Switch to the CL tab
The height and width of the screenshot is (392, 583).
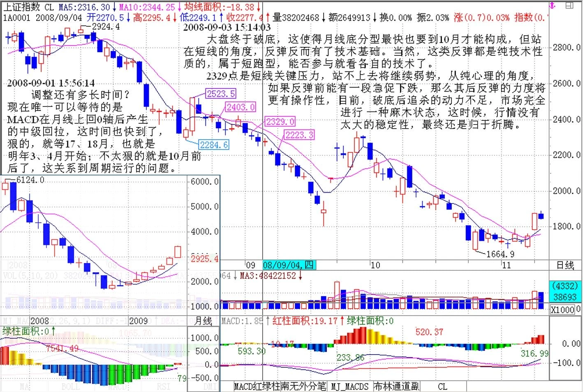(442, 386)
